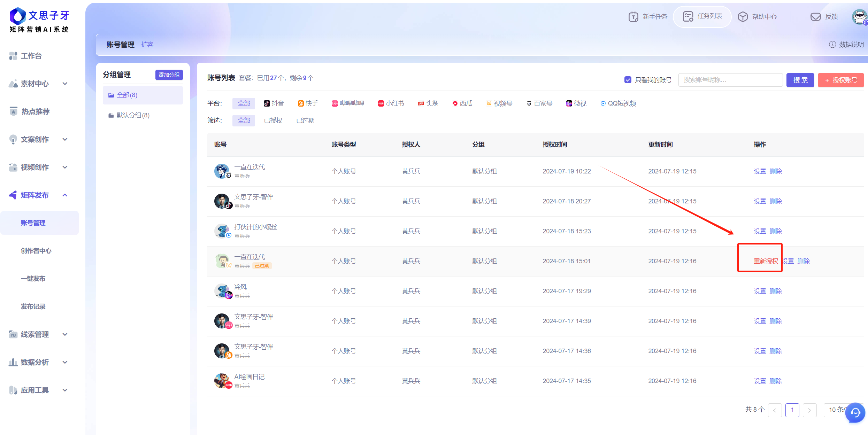Filter platform by 快手 icon
The image size is (868, 435).
click(301, 103)
